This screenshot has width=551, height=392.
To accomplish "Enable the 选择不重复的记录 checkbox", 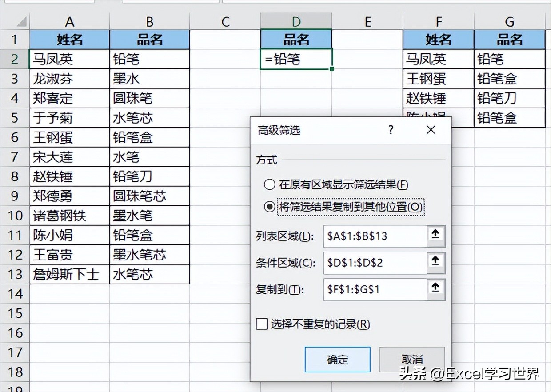I will pyautogui.click(x=261, y=324).
